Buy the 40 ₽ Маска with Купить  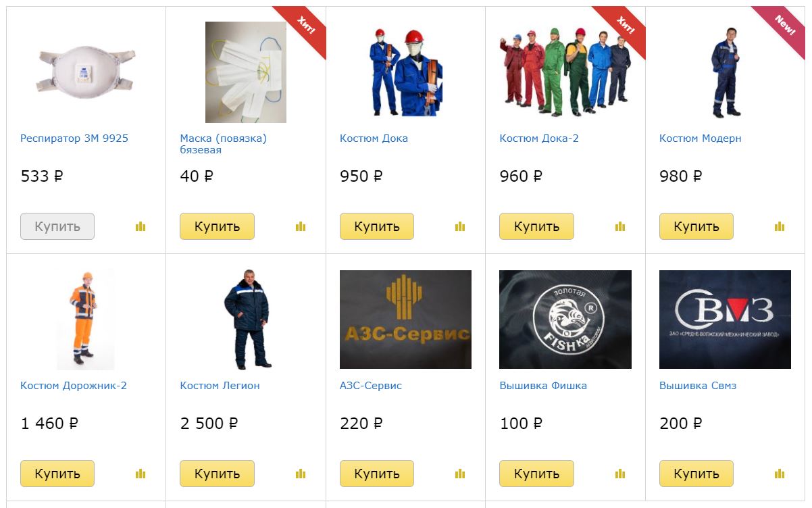tap(217, 226)
